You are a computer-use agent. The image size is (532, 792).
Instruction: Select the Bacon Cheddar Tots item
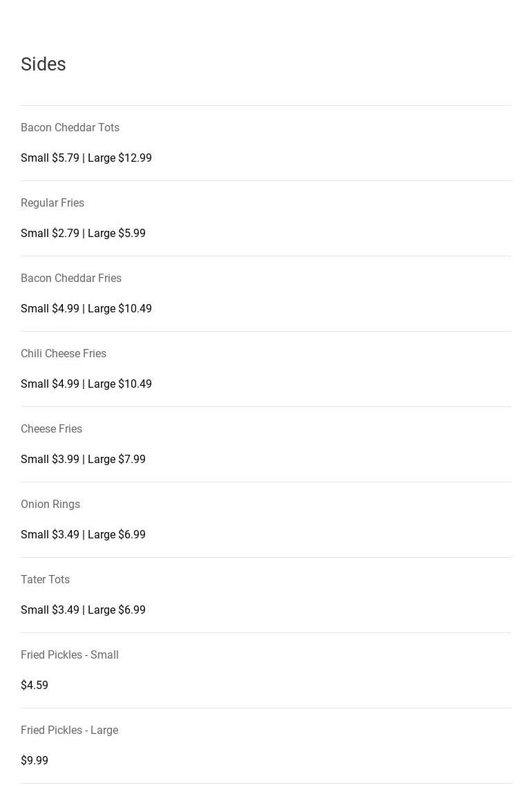(70, 128)
